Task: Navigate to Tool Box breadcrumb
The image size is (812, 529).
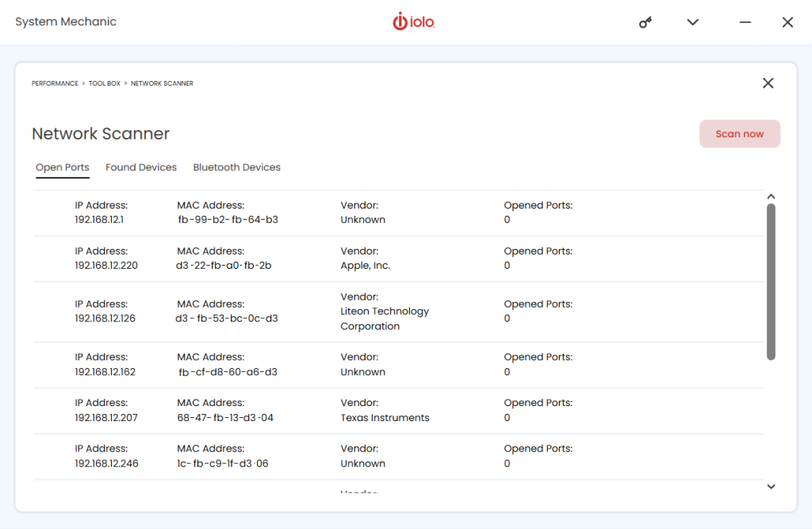Action: point(104,83)
